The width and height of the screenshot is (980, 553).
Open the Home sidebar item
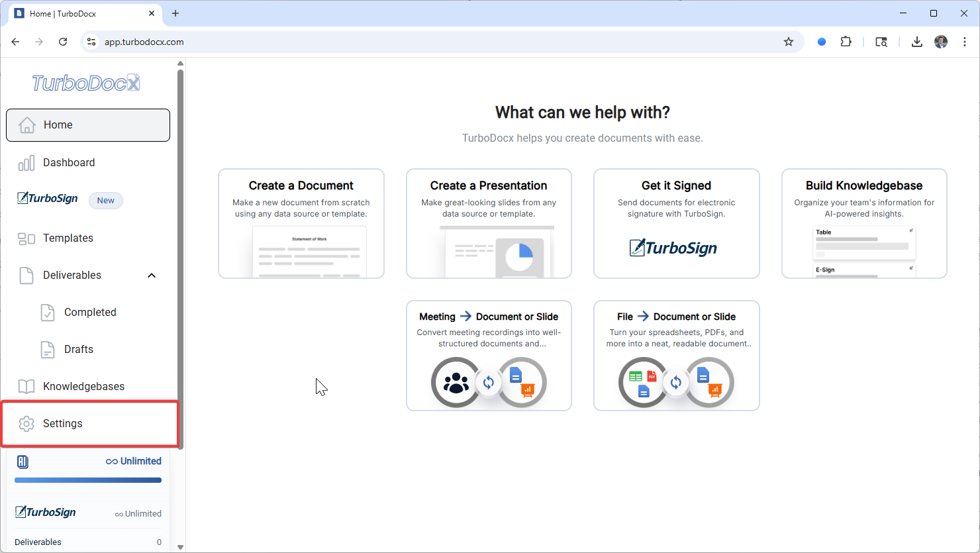[x=88, y=125]
